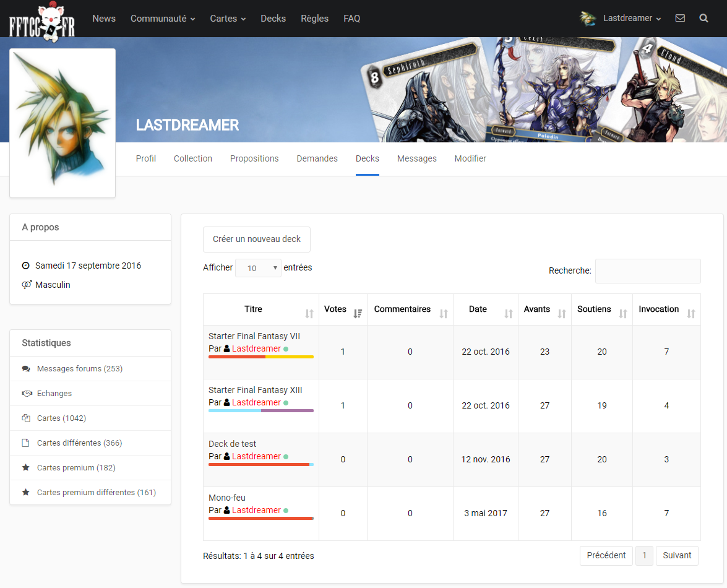Go to News in top navigation
Screen dimensions: 727x588
pyautogui.click(x=104, y=19)
